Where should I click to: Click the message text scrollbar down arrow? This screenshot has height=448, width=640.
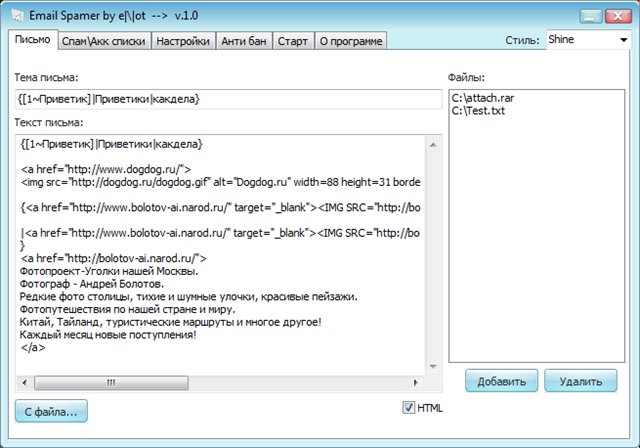pos(434,368)
